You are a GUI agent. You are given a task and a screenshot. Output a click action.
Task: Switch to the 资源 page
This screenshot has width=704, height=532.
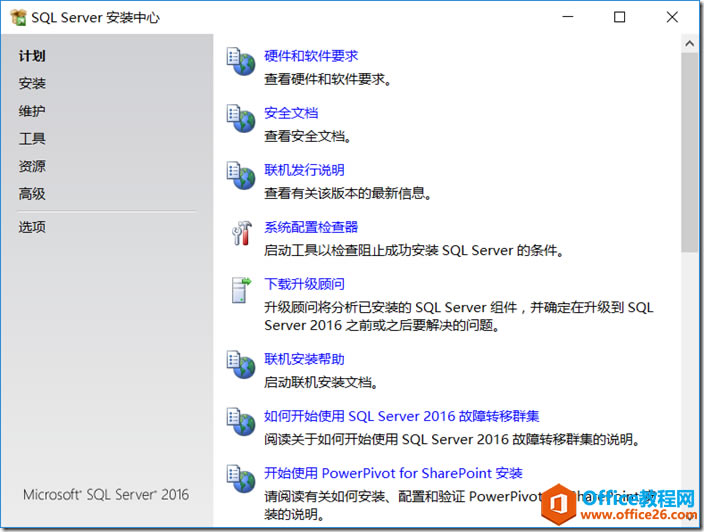[32, 167]
